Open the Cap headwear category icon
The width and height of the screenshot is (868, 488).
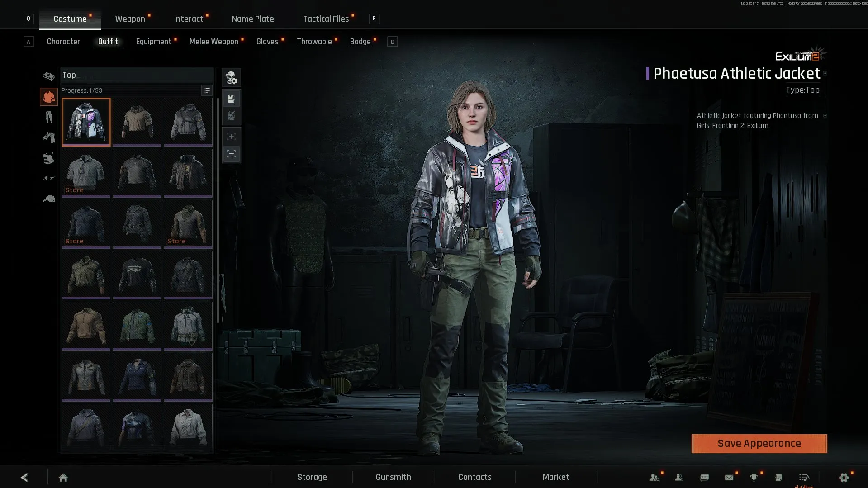pyautogui.click(x=49, y=199)
